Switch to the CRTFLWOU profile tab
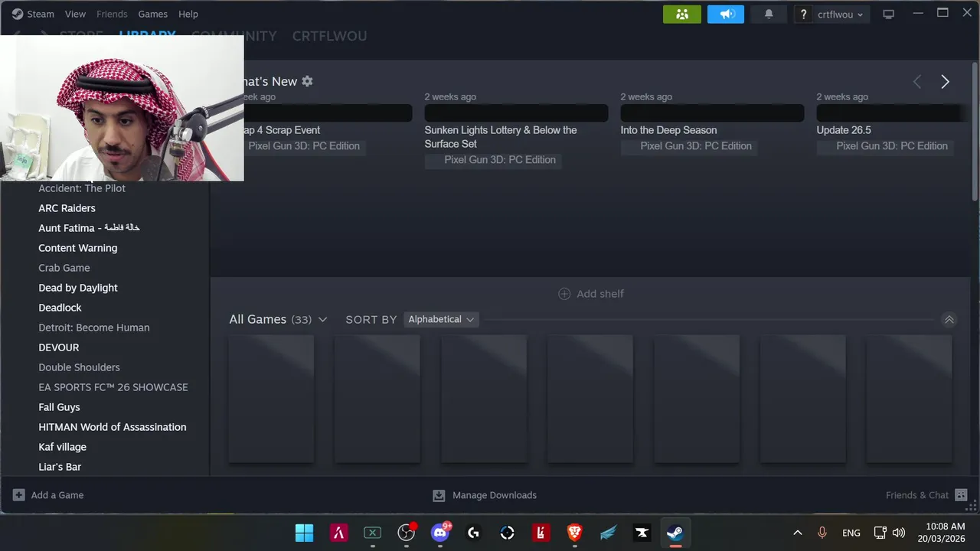The height and width of the screenshot is (551, 980). pos(329,36)
